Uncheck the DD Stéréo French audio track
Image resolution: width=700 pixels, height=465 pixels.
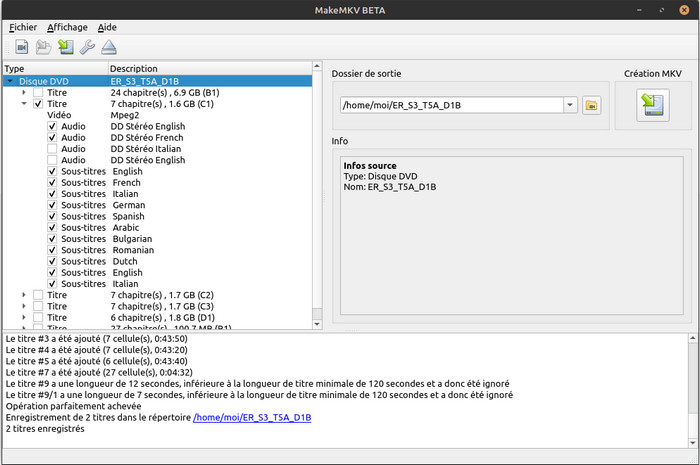click(52, 137)
